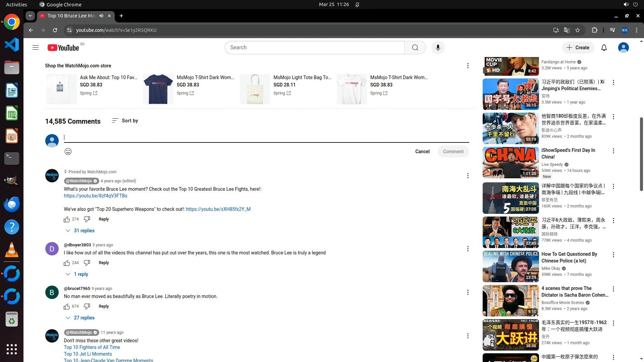Open Chrome tab search dropdown arrow
This screenshot has height=362, width=644.
(30, 16)
